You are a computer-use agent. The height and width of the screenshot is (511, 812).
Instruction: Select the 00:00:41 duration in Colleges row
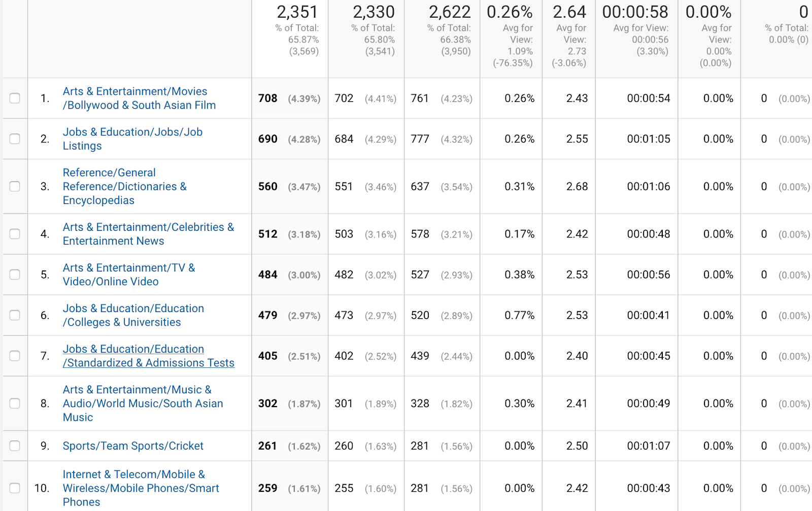649,315
